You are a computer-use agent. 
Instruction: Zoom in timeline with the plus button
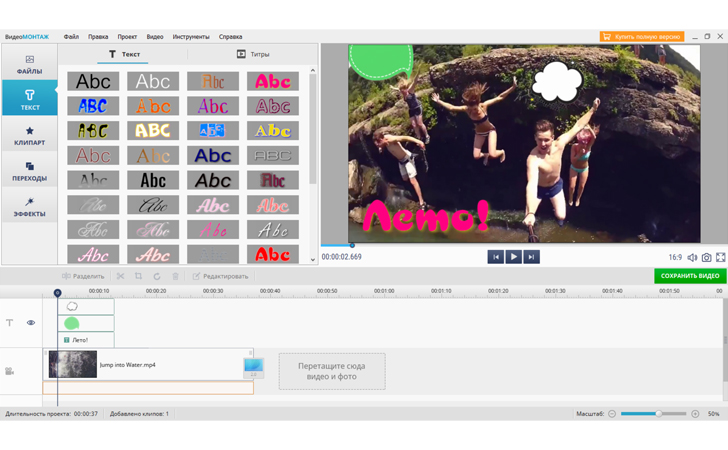click(x=695, y=413)
